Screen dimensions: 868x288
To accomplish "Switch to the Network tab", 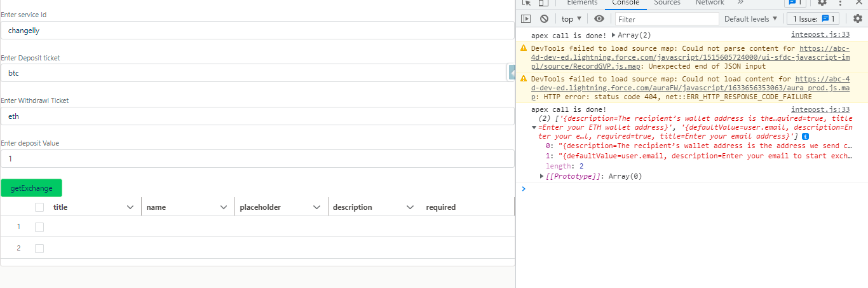I will 709,3.
